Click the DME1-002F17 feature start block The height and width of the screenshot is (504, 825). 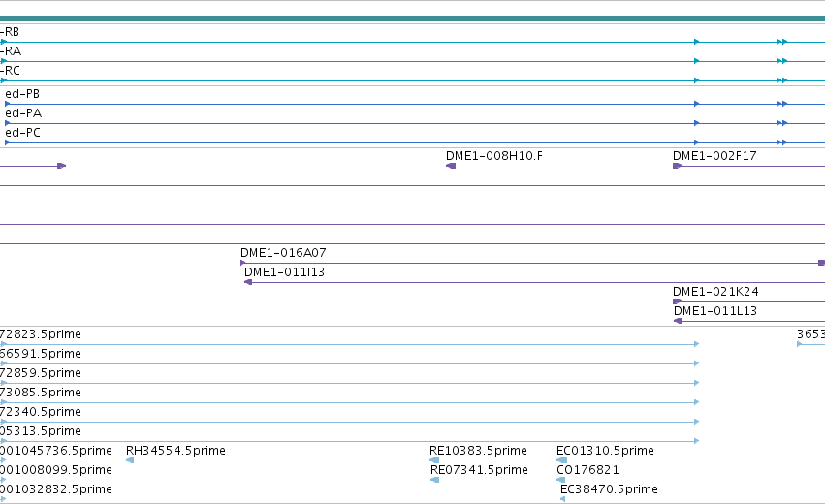tap(677, 166)
